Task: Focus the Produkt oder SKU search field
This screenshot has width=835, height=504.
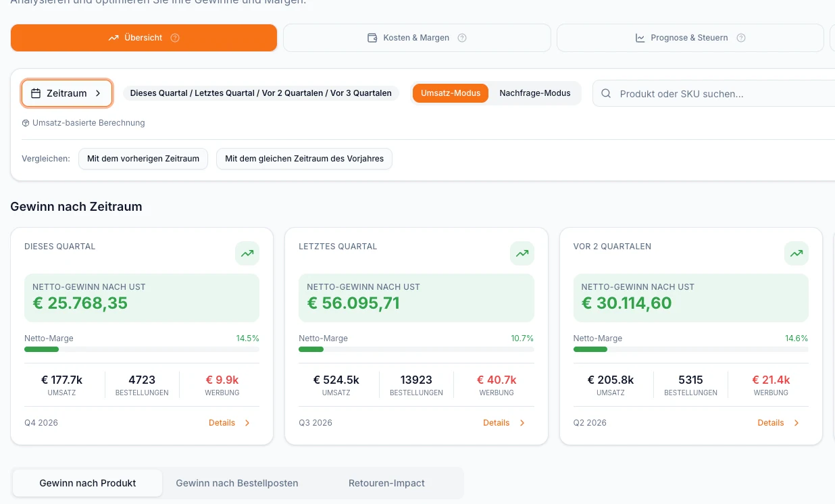Action: pyautogui.click(x=713, y=94)
